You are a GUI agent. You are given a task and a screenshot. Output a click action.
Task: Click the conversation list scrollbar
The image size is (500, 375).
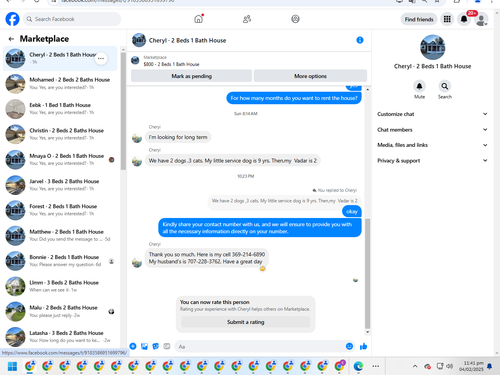coord(123,112)
